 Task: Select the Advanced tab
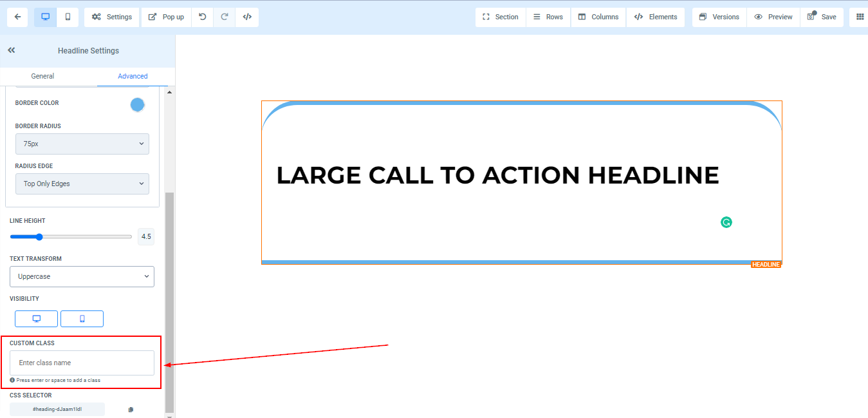(x=133, y=76)
